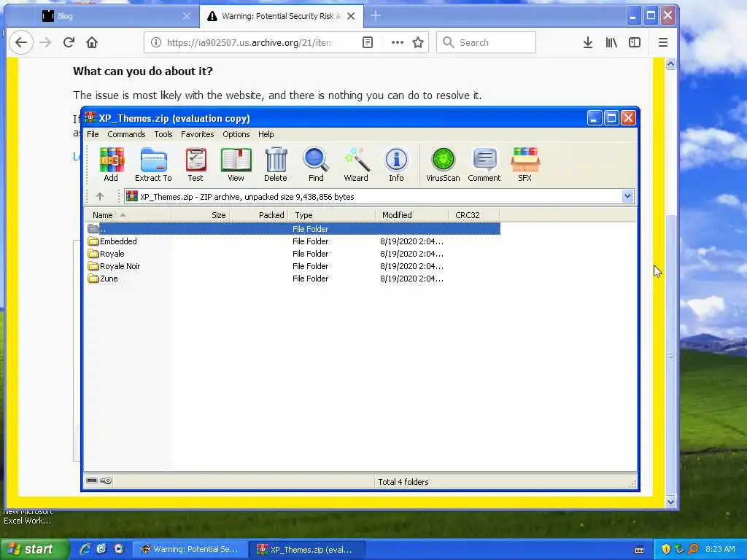Viewport: 747px width, 560px height.
Task: Click the security shield tray icon
Action: (665, 549)
